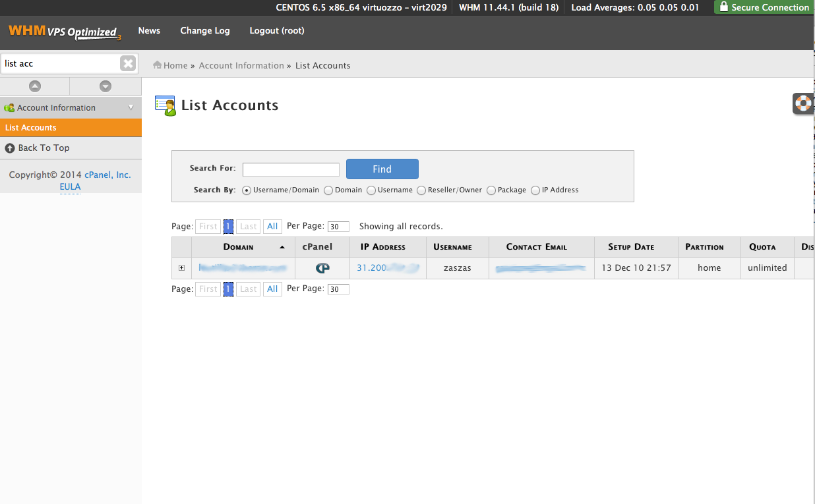
Task: Click the lifebuoy support icon
Action: 803,103
